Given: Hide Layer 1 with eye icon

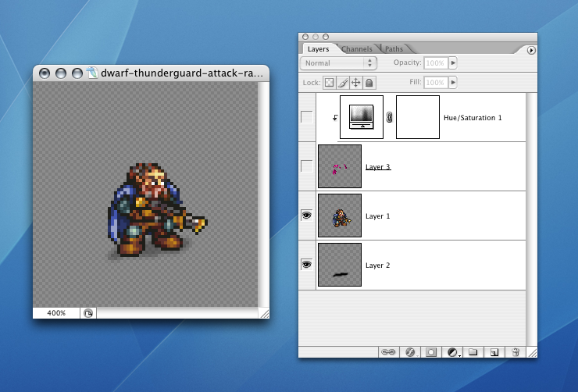Looking at the screenshot, I should [x=307, y=216].
